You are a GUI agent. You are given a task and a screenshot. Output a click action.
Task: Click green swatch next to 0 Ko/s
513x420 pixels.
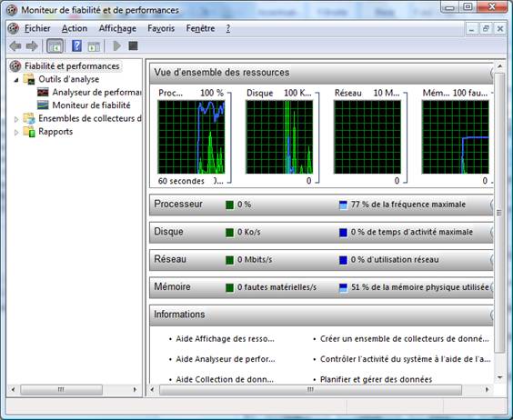coord(230,232)
